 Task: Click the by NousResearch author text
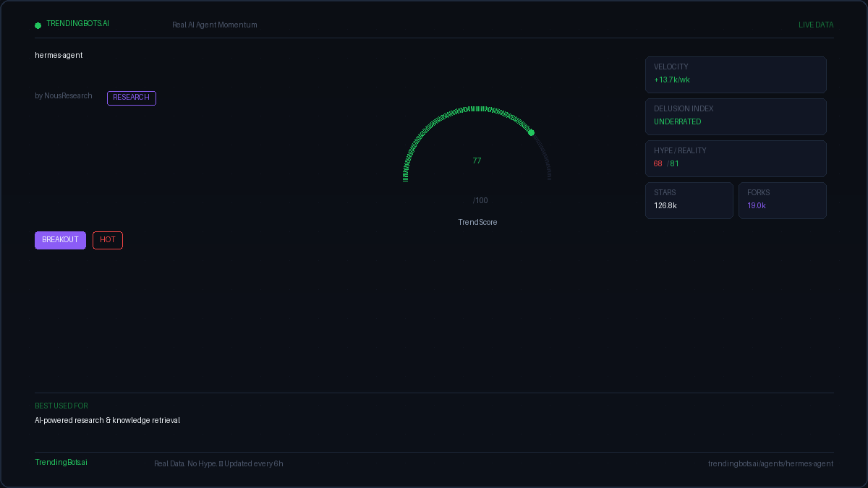click(64, 96)
